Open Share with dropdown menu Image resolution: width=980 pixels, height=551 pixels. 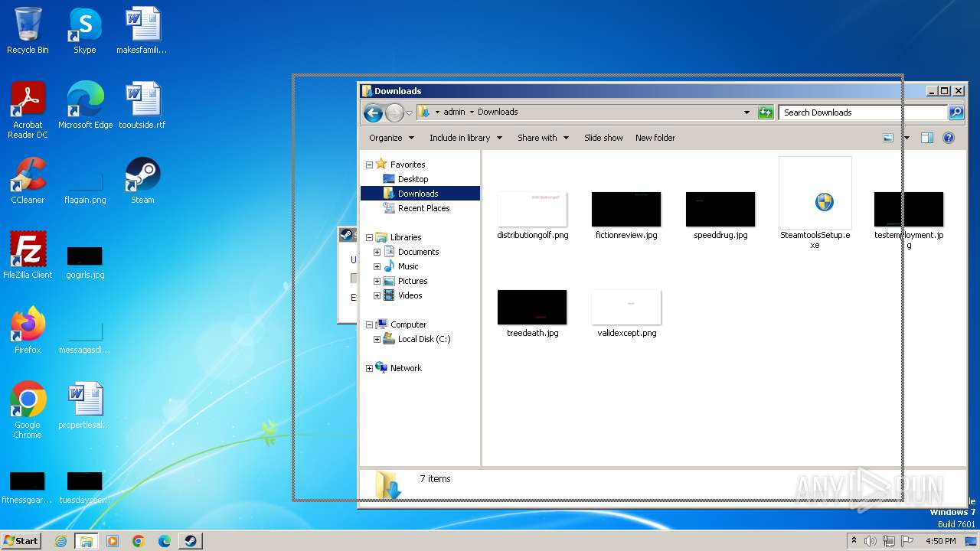[543, 138]
